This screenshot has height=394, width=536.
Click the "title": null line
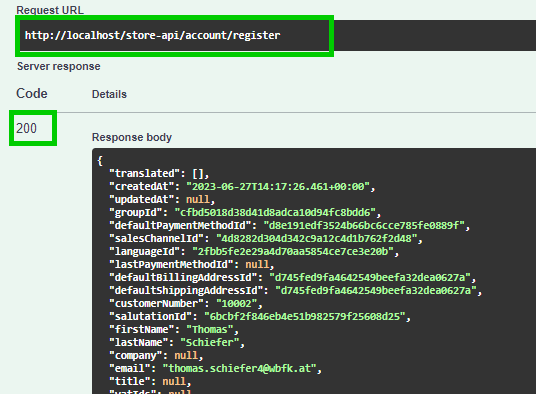[150, 381]
